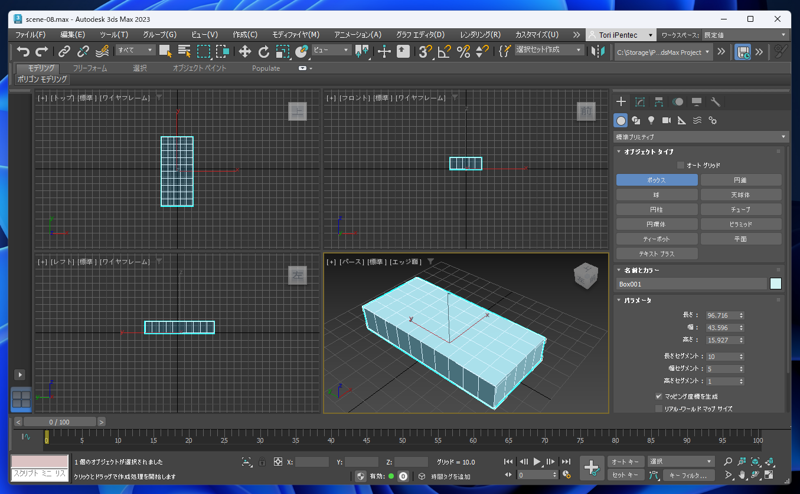Screen dimensions: 800x494
Task: Select the Link objects chain icon
Action: 64,51
